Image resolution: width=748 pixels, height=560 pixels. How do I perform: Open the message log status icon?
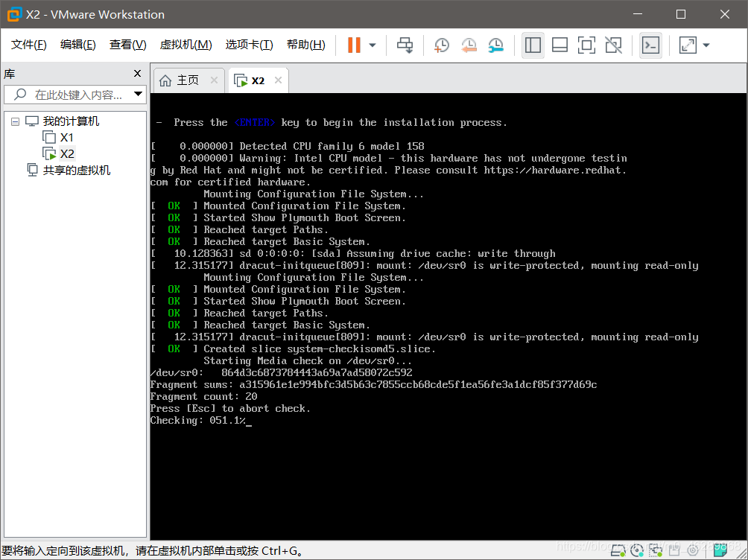(x=720, y=550)
